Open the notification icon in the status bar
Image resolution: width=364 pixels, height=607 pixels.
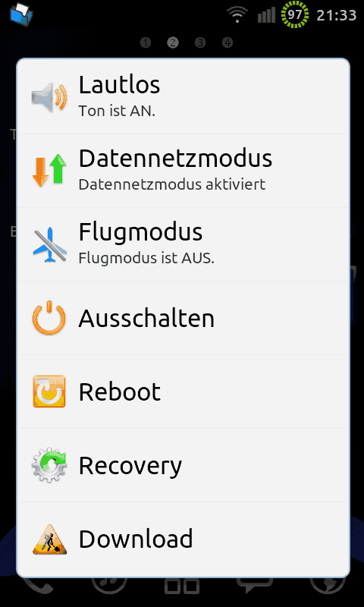(x=21, y=14)
